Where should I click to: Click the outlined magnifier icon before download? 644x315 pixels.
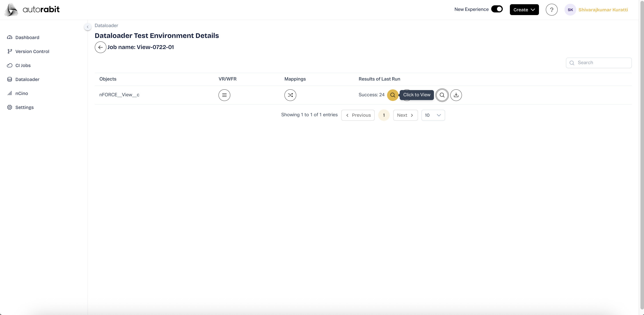442,95
